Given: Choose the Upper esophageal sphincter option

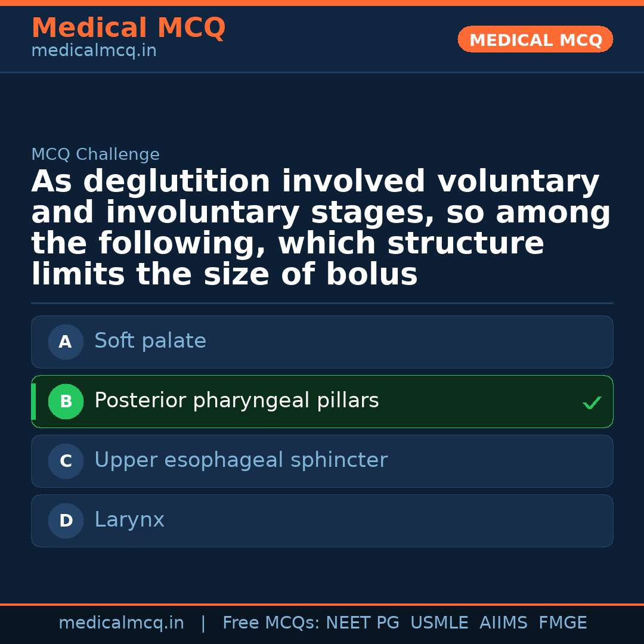Looking at the screenshot, I should coord(241,460).
